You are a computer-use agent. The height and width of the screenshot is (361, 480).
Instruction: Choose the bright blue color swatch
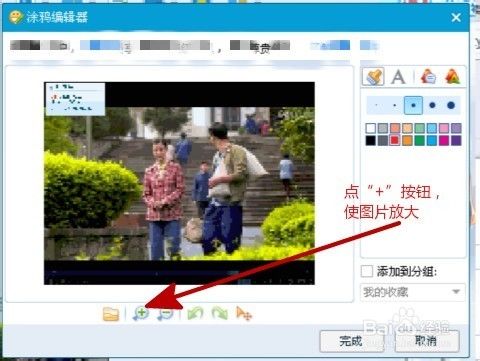pyautogui.click(x=432, y=140)
